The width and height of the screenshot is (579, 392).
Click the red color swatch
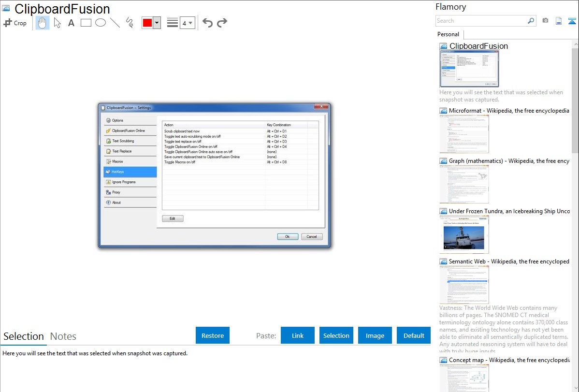147,23
